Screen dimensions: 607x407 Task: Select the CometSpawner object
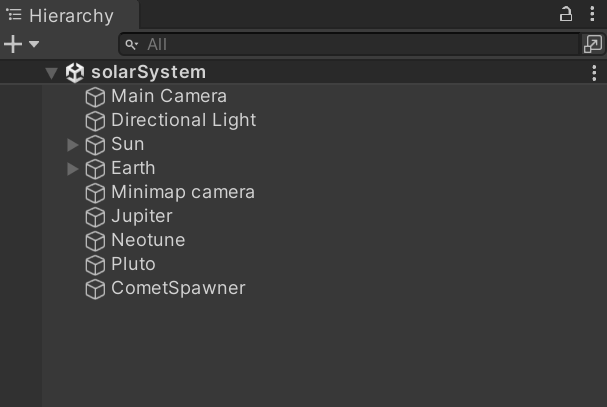pos(177,288)
